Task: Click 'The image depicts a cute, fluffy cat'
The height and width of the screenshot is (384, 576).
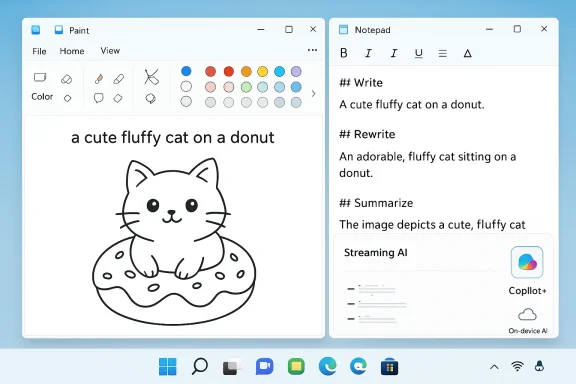Action: pyautogui.click(x=432, y=225)
